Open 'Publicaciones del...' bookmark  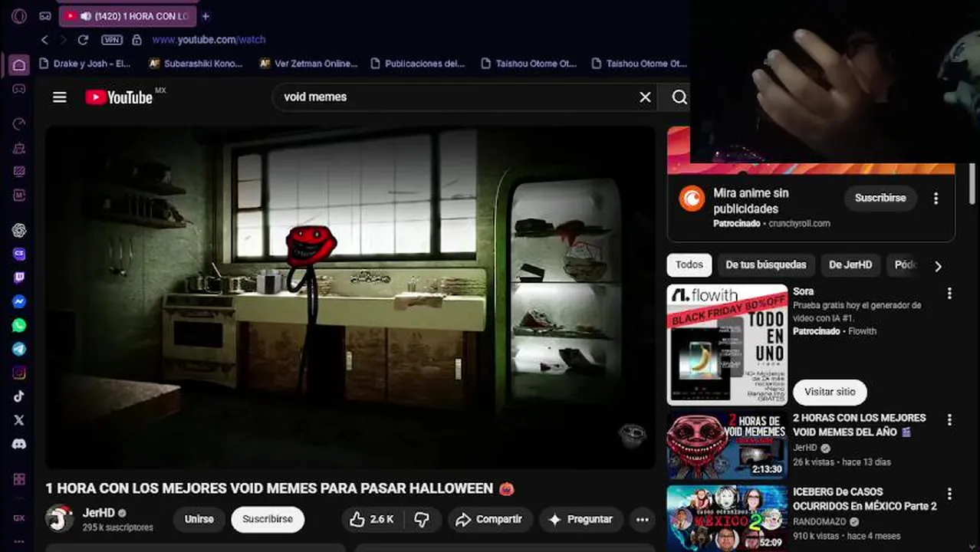tap(417, 64)
